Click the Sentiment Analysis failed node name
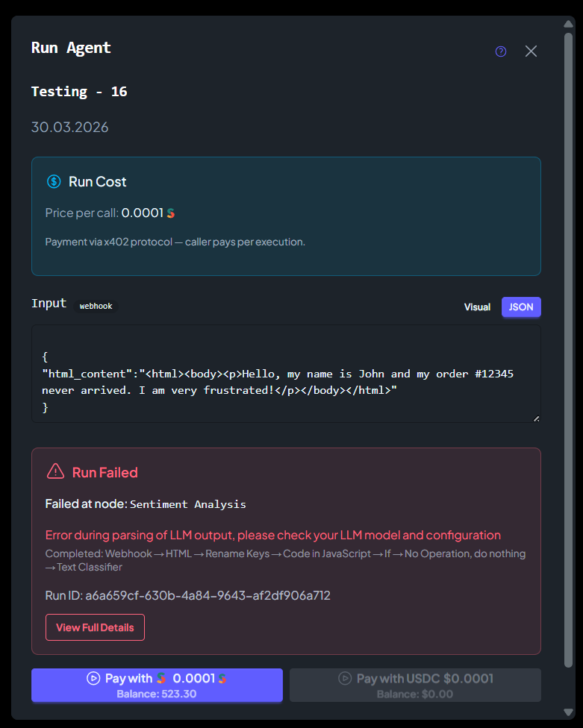 [187, 504]
